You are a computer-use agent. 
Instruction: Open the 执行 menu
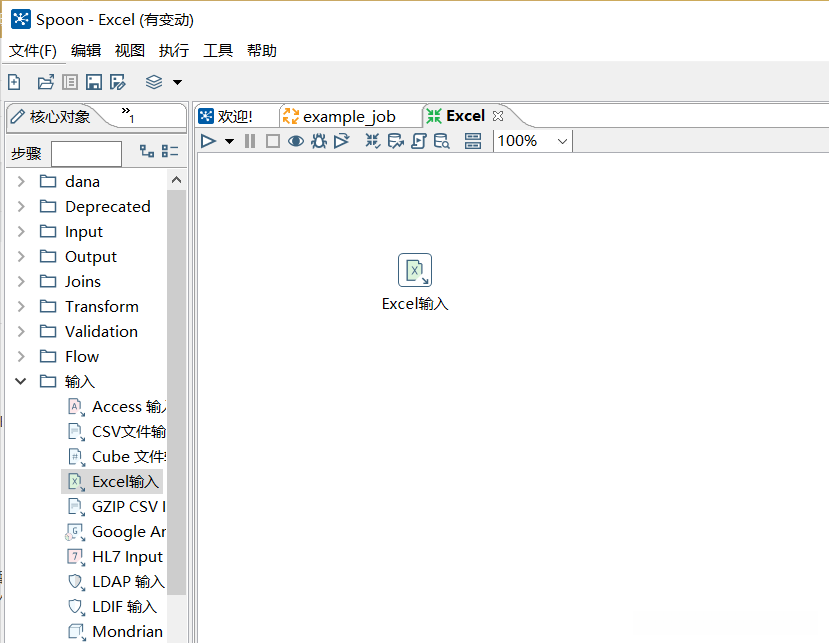[x=174, y=51]
